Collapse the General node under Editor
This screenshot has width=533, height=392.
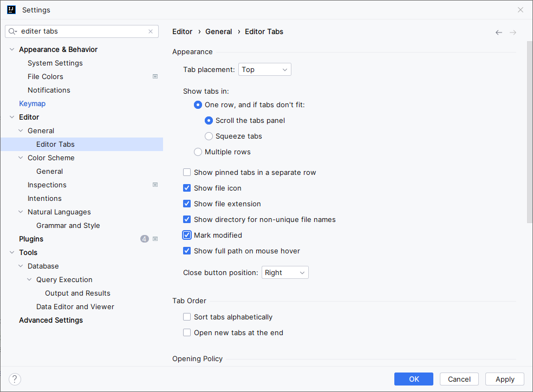[21, 130]
